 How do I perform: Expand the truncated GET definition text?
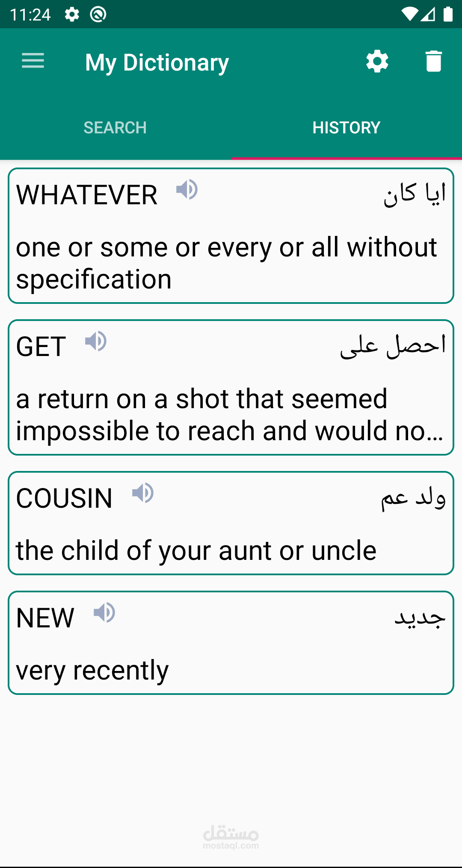tap(230, 415)
